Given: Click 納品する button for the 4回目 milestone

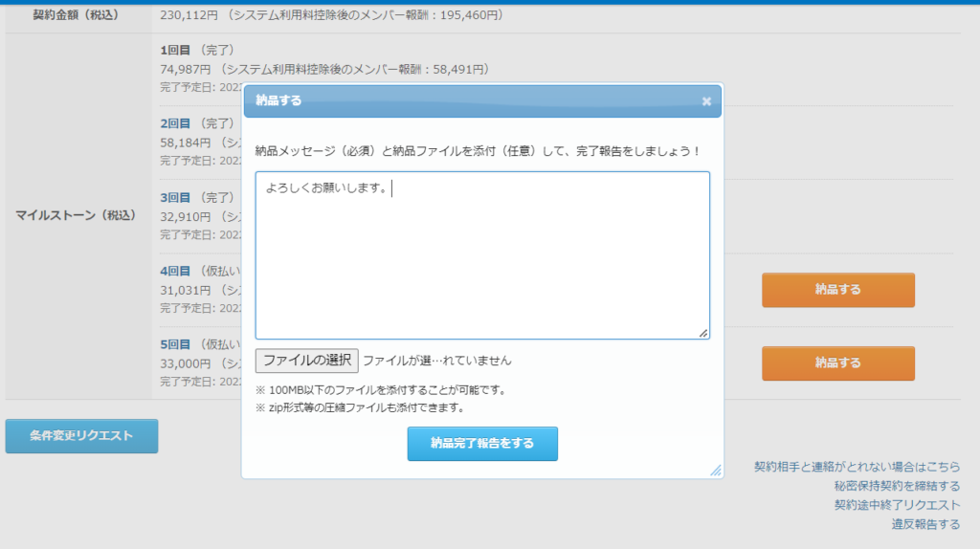Looking at the screenshot, I should (x=837, y=290).
